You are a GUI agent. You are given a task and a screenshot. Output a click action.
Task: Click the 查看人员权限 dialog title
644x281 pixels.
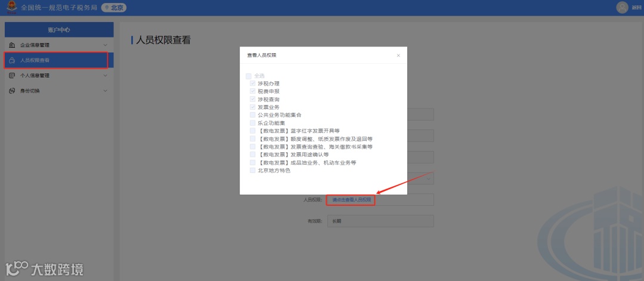(262, 55)
